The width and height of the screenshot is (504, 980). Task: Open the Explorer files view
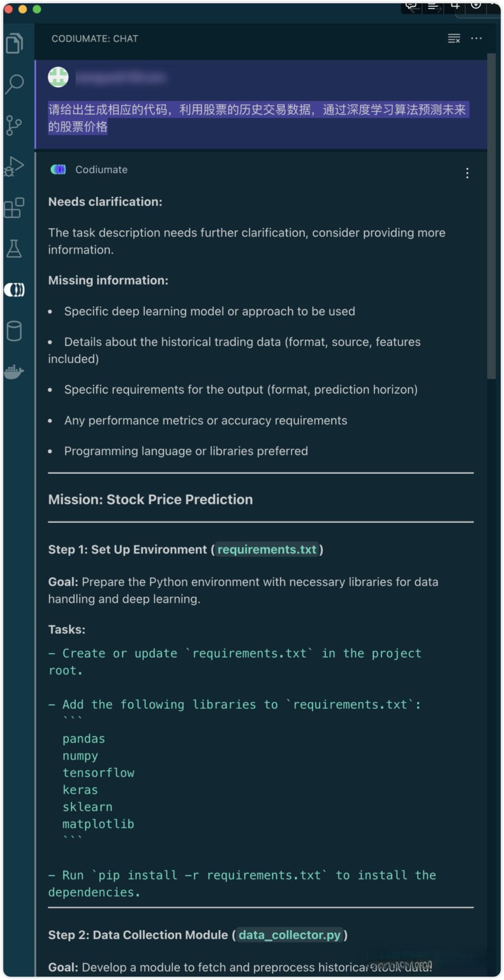tap(14, 43)
